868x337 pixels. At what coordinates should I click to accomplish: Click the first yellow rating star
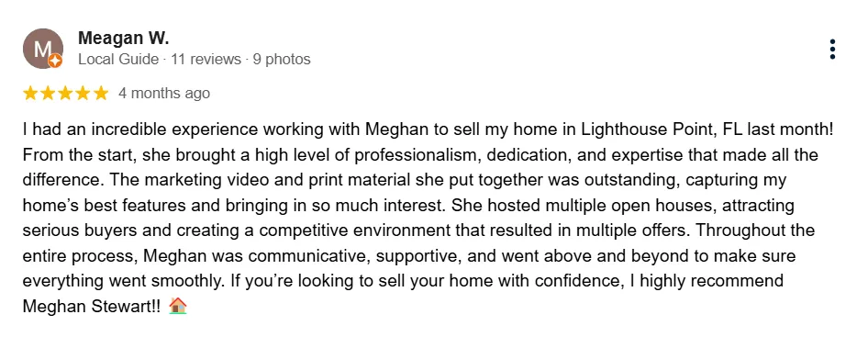(30, 93)
